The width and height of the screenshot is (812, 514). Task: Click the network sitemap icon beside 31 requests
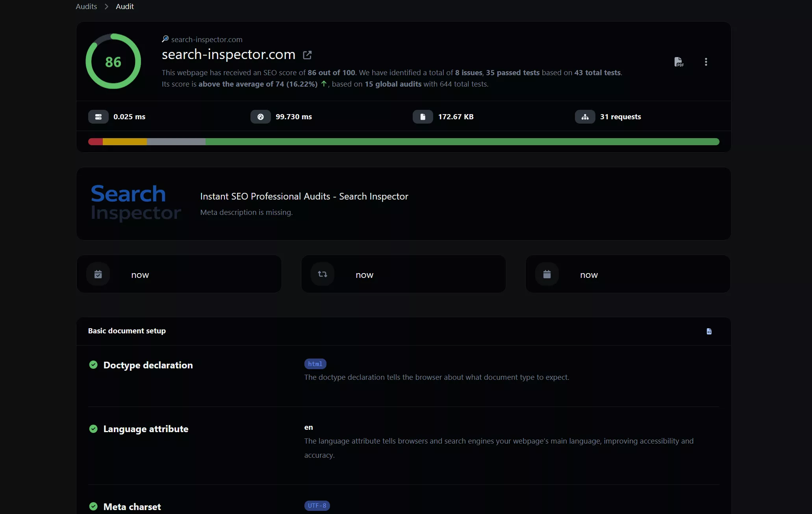coord(585,116)
